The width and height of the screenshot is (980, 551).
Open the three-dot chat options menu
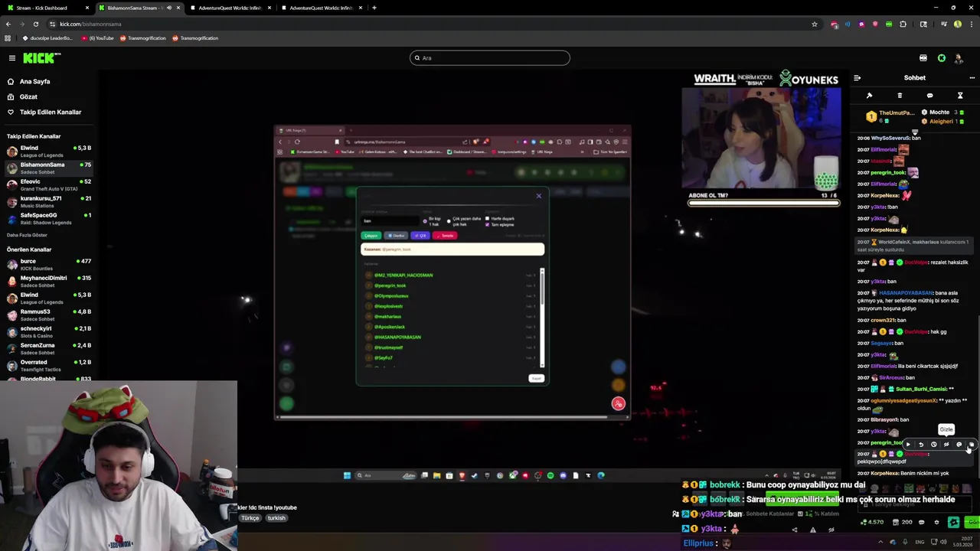tap(972, 77)
